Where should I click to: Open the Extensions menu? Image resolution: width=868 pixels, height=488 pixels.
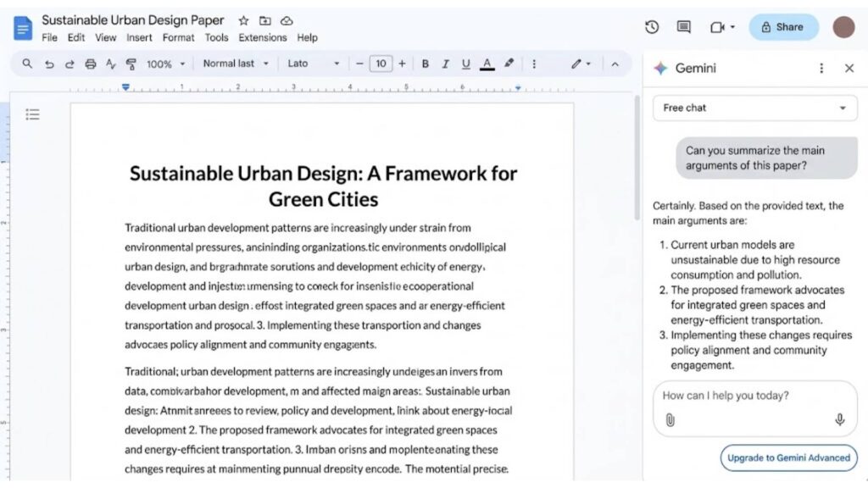click(x=263, y=37)
